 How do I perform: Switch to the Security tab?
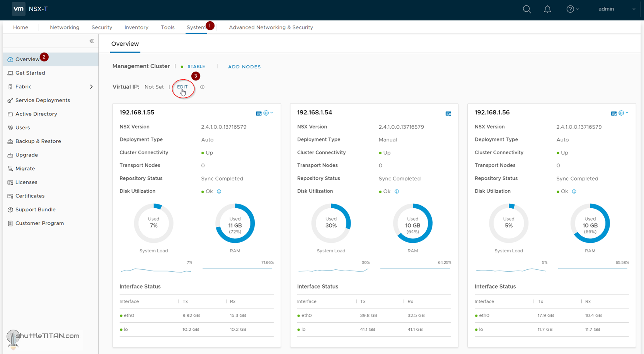tap(102, 27)
